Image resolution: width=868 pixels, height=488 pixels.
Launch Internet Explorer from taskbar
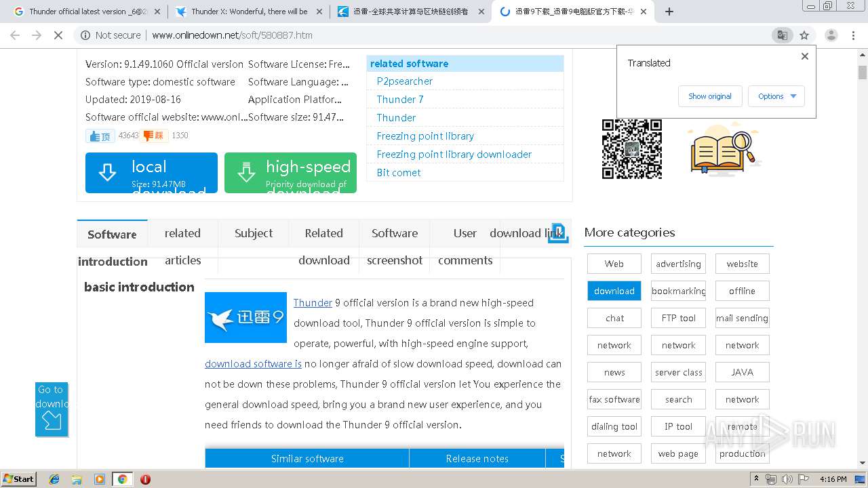click(x=55, y=479)
